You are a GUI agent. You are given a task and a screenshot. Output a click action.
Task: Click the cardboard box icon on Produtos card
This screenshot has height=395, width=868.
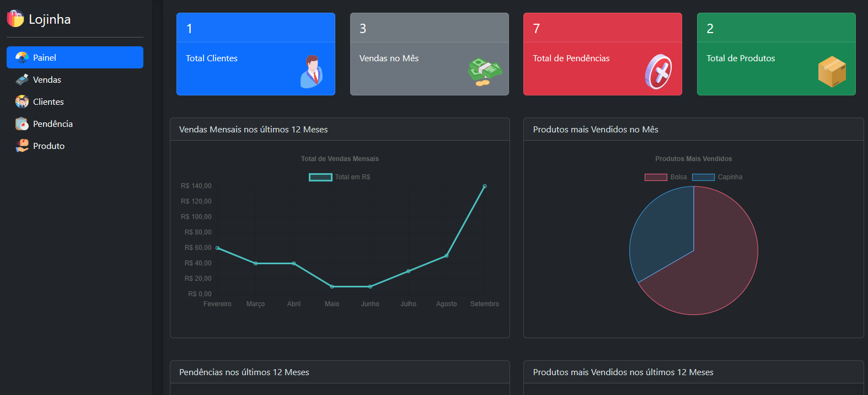(x=832, y=72)
